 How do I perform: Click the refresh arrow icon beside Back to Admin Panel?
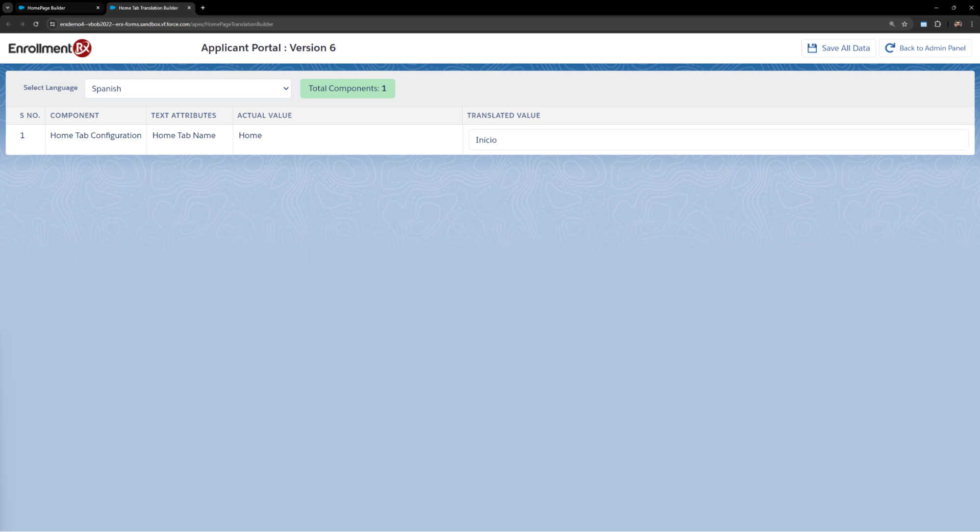click(x=890, y=48)
